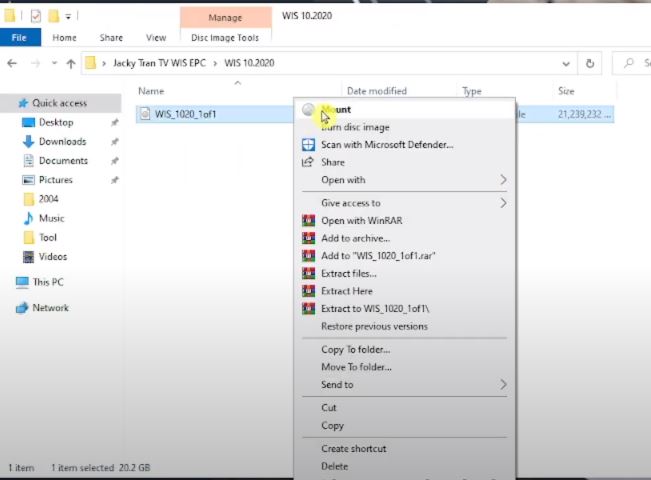Click WinRAR icon beside Add to WIS_1020_1of1.rar
Screen dimensions: 651x480
[x=308, y=255]
